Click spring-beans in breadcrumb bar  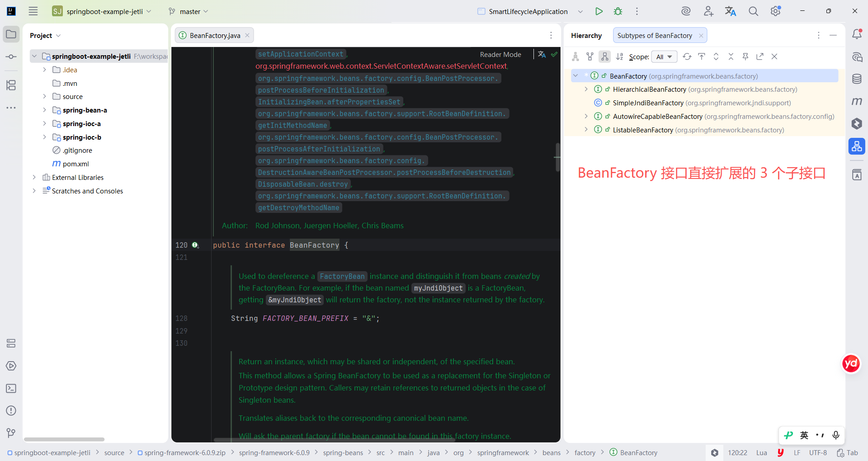click(x=343, y=453)
